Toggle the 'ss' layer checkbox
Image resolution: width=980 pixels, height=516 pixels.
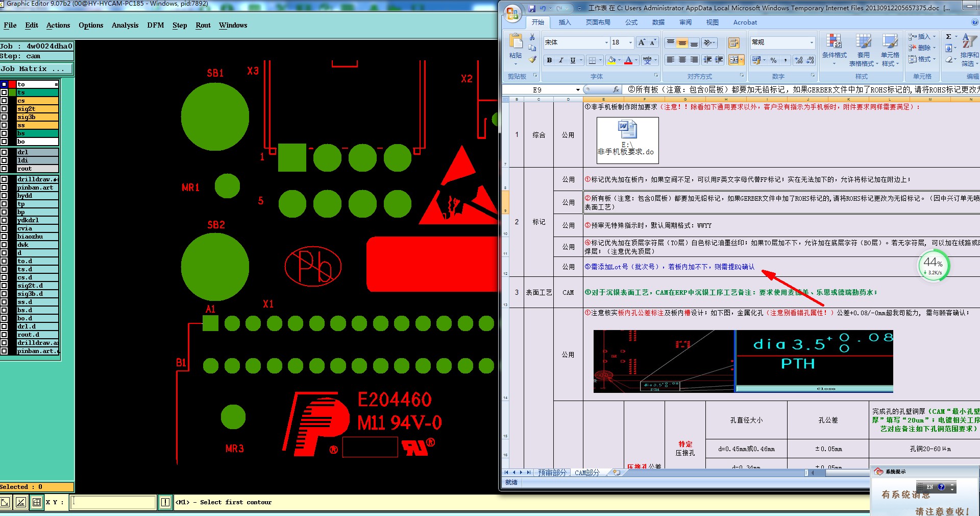coord(4,125)
